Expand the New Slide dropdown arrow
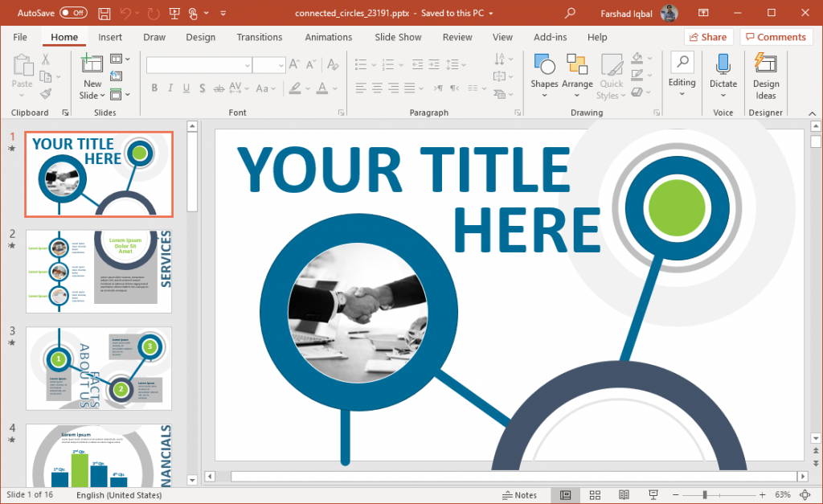The height and width of the screenshot is (504, 823). point(91,96)
